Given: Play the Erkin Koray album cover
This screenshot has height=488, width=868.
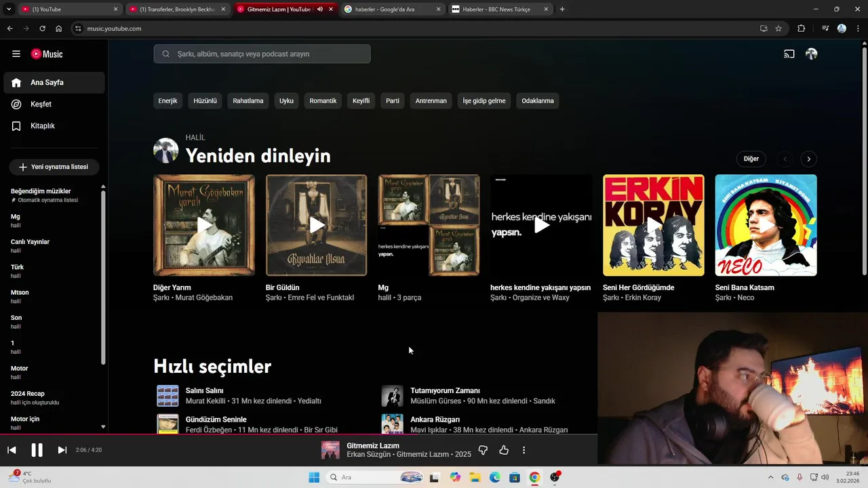Looking at the screenshot, I should coord(654,225).
